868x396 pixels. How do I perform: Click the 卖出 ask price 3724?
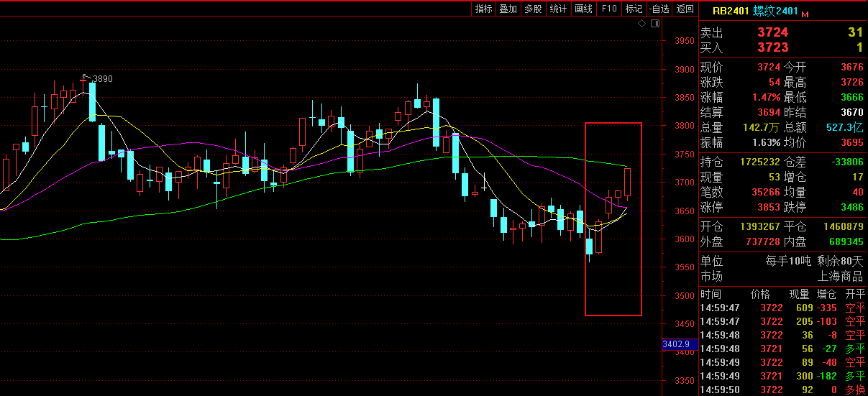(772, 32)
